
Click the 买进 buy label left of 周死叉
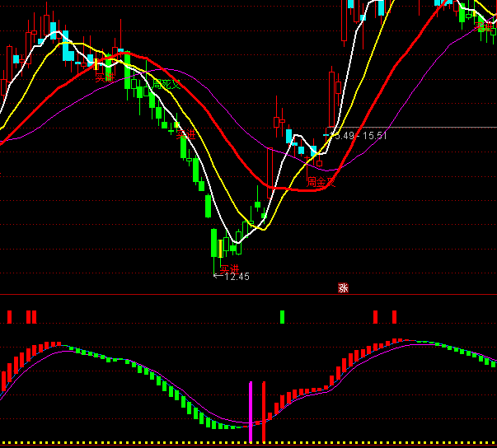point(105,77)
